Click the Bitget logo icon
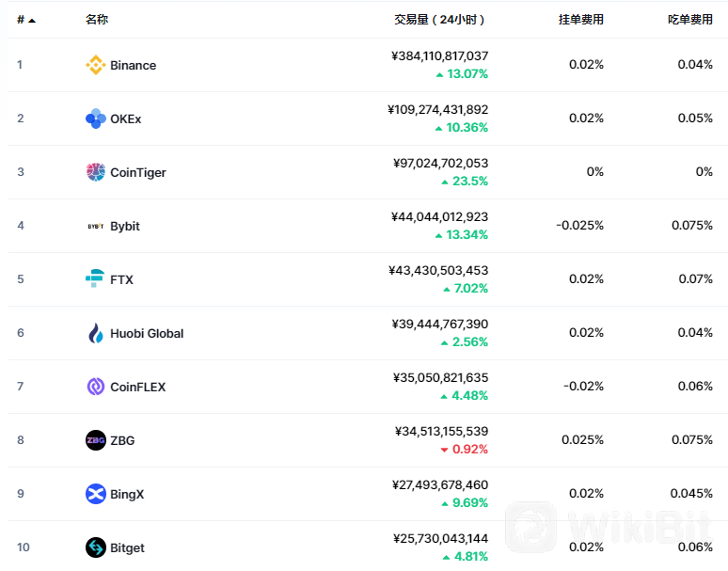The width and height of the screenshot is (728, 571). tap(96, 547)
